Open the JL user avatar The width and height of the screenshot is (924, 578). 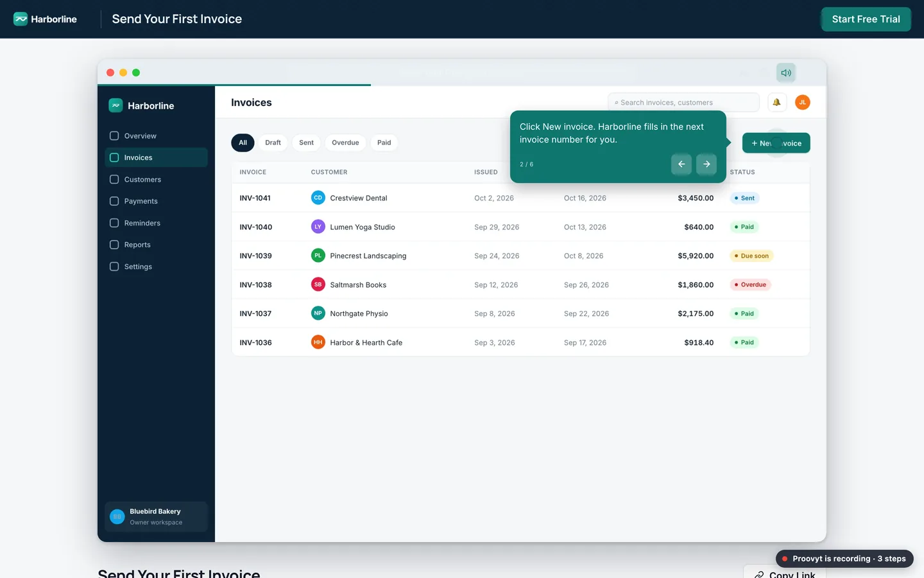(802, 102)
